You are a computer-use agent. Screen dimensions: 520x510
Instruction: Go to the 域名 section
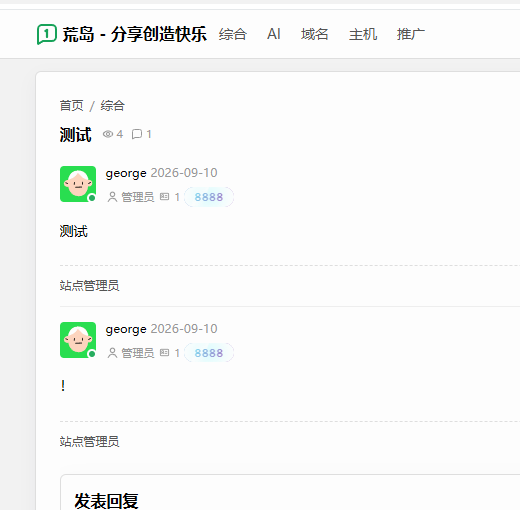[x=314, y=34]
